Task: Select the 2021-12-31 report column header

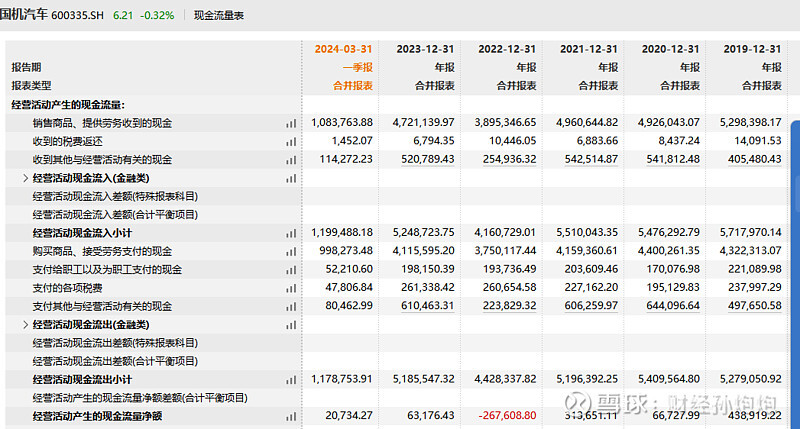Action: pos(589,49)
